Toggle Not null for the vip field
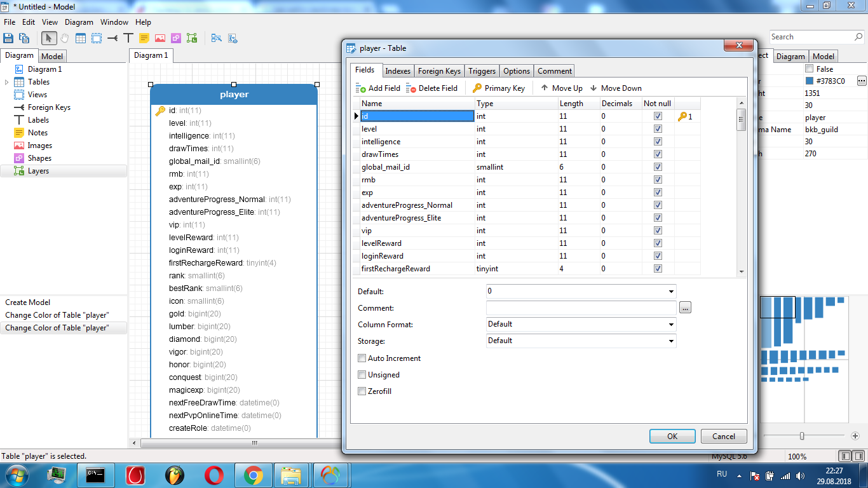The width and height of the screenshot is (868, 488). 658,231
